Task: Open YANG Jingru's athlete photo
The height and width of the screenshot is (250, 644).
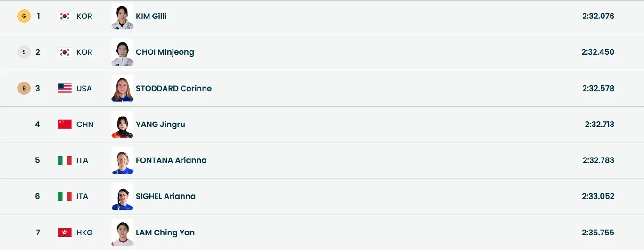Action: pos(123,125)
